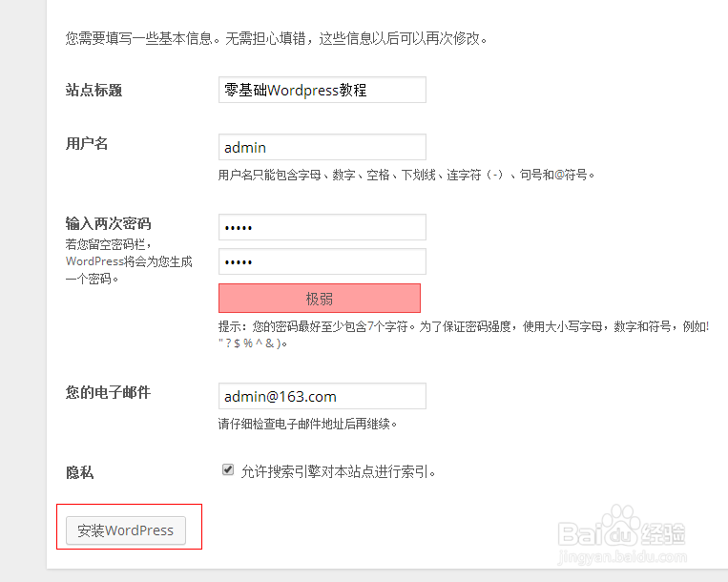Click the pink 极弱 password strength indicator
This screenshot has width=728, height=582.
(320, 299)
